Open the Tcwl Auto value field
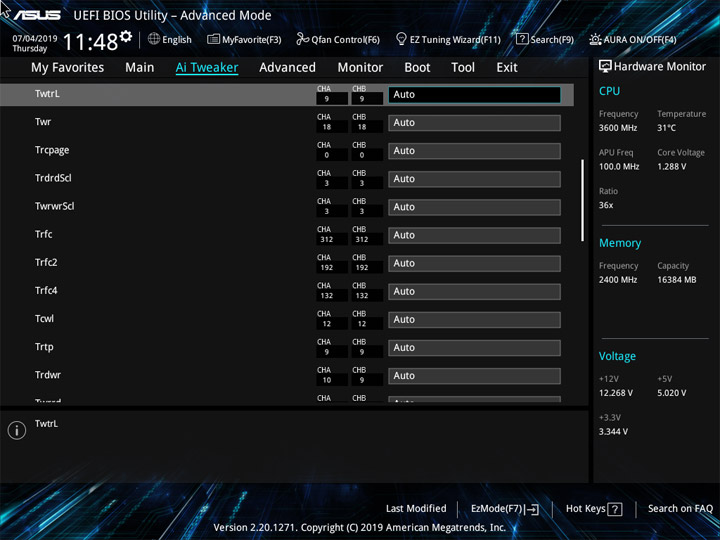This screenshot has width=720, height=540. [x=474, y=320]
